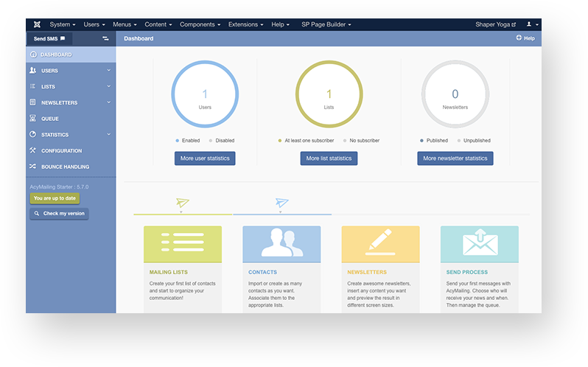Open the Shaper Yoga site link

495,24
